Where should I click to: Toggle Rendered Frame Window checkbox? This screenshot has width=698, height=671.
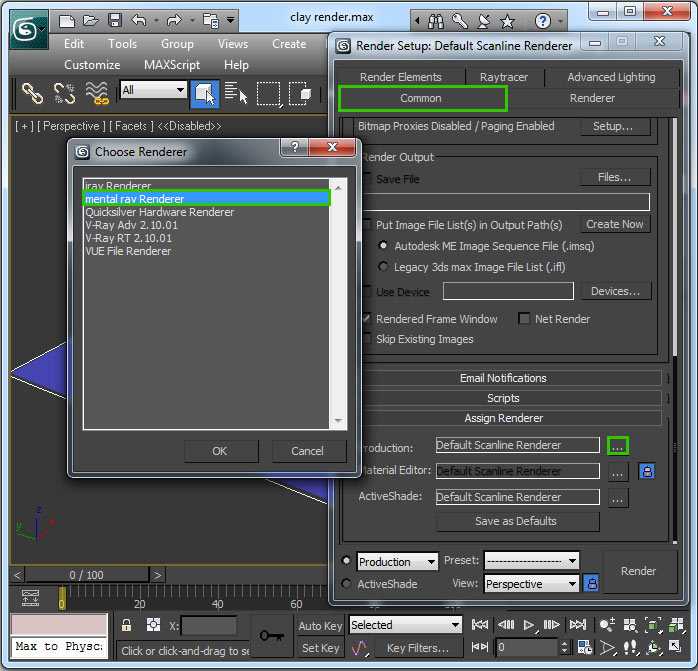pos(367,318)
